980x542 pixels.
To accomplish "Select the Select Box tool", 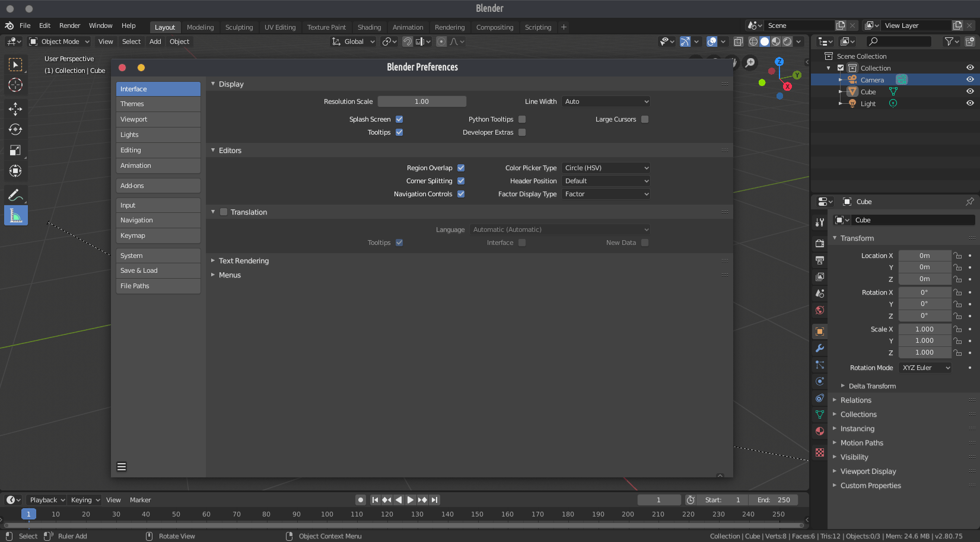I will pyautogui.click(x=15, y=64).
